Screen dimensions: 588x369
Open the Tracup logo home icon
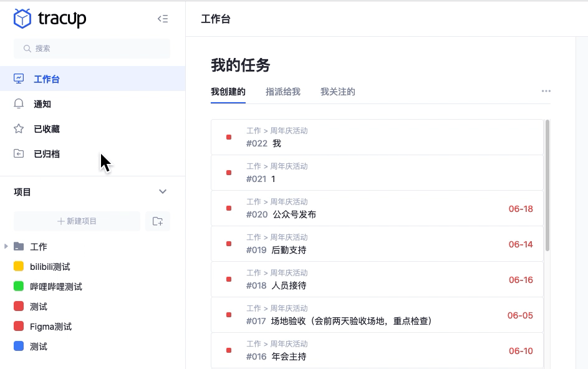[22, 18]
